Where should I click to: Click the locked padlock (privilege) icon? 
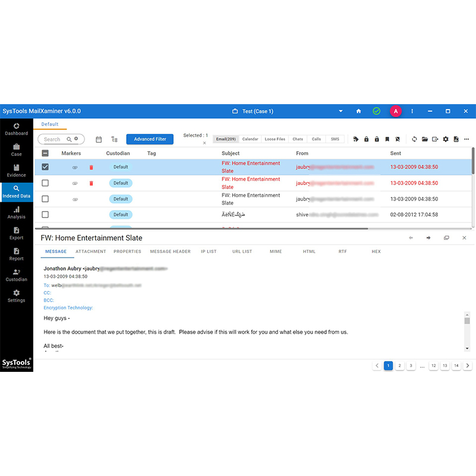[367, 139]
